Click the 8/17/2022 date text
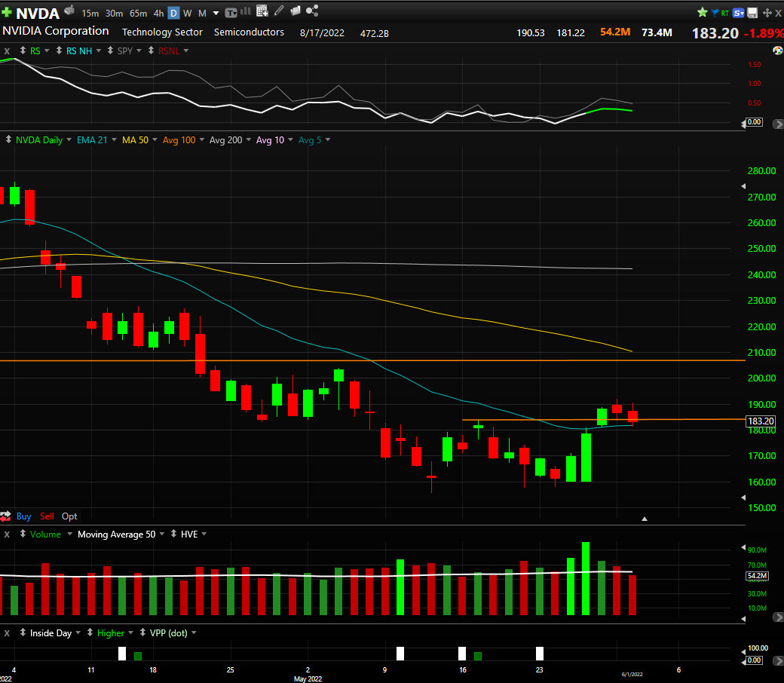Viewport: 784px width, 683px height. (x=322, y=33)
